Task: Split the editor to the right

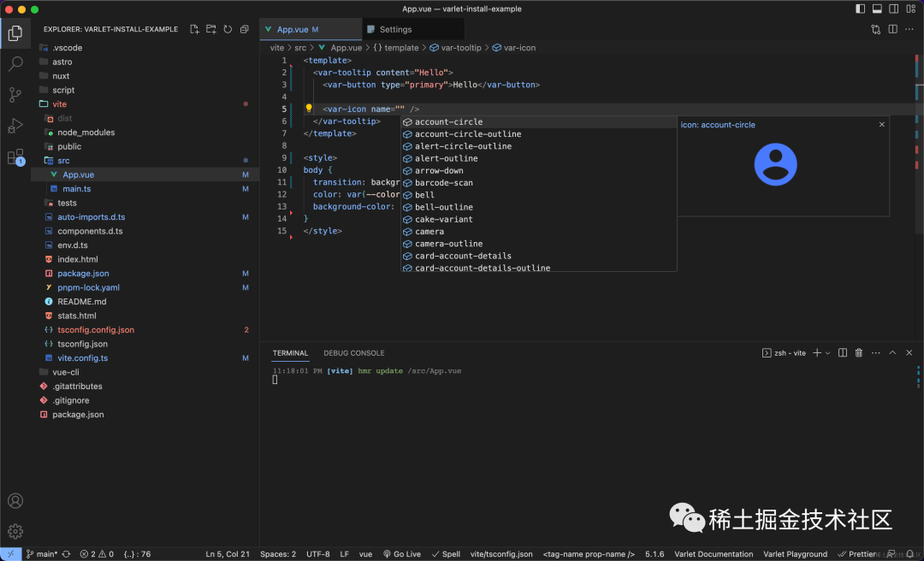Action: [892, 29]
